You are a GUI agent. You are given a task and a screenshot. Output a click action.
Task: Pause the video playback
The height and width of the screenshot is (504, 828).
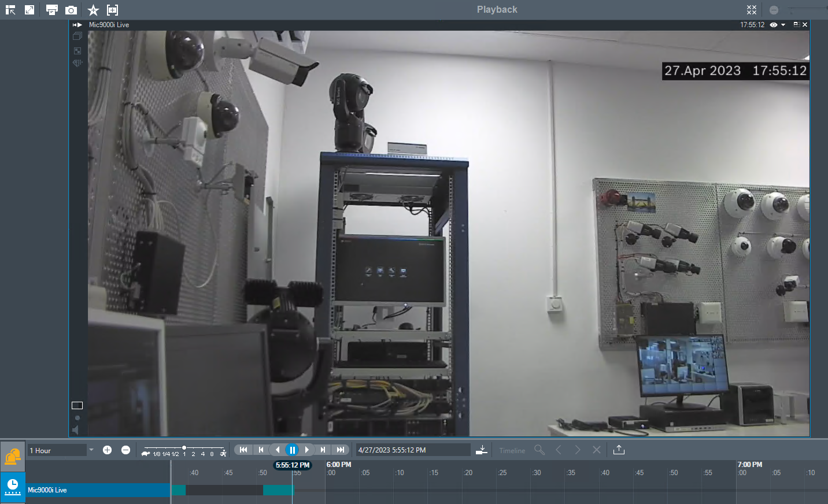[x=292, y=450]
